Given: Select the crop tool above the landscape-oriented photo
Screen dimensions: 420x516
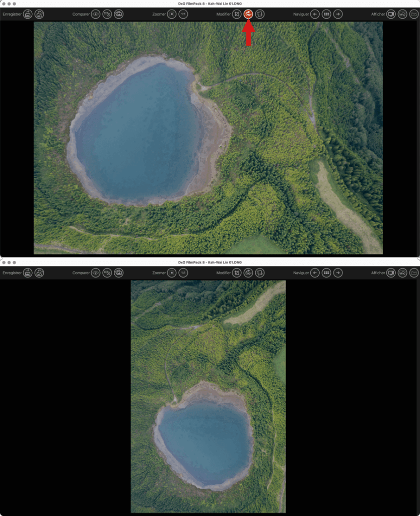Looking at the screenshot, I should (x=237, y=14).
